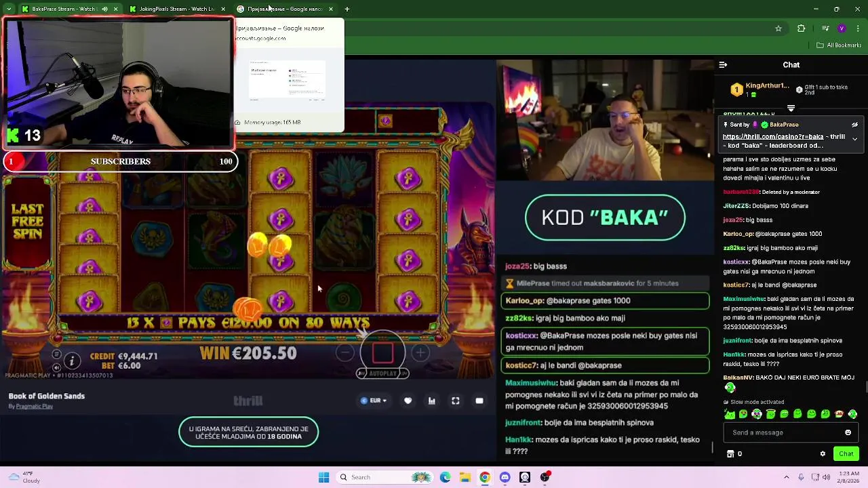Viewport: 868px width, 488px height.
Task: Open the chat gift shop icon
Action: tap(730, 454)
